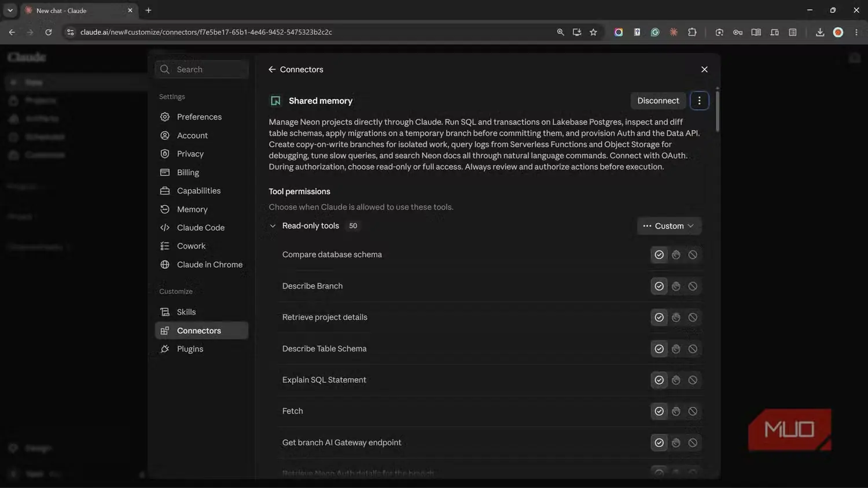Open Chrome downloads
Viewport: 868px width, 488px height.
pos(820,32)
